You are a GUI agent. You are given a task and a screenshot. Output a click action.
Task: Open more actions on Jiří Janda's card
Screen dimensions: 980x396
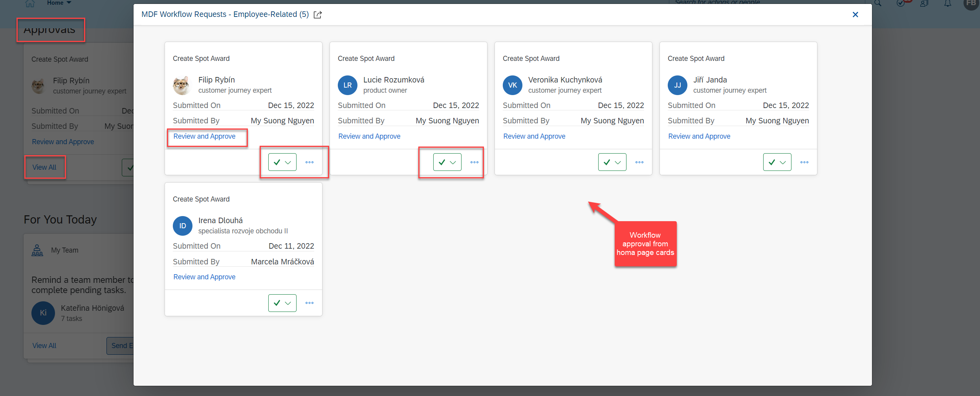(804, 162)
